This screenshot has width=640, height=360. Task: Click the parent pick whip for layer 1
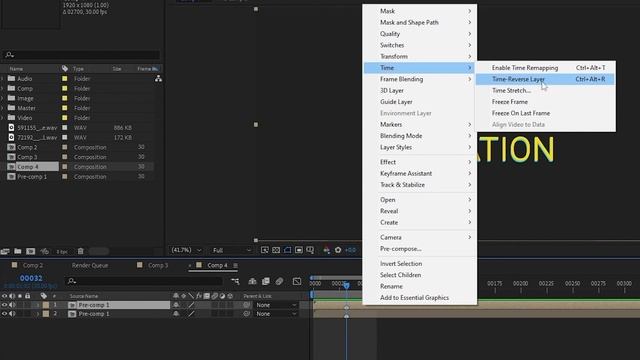pyautogui.click(x=246, y=305)
